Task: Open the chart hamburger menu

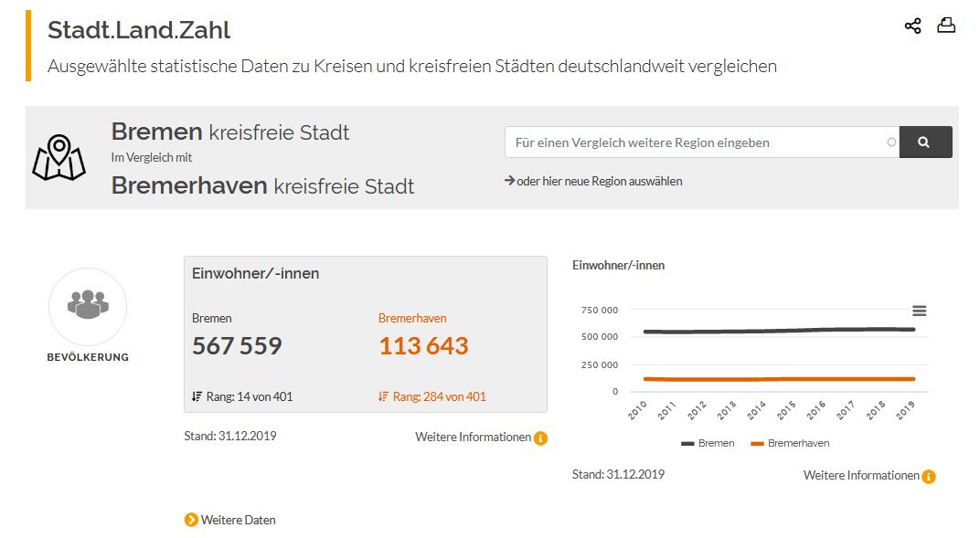Action: click(919, 311)
